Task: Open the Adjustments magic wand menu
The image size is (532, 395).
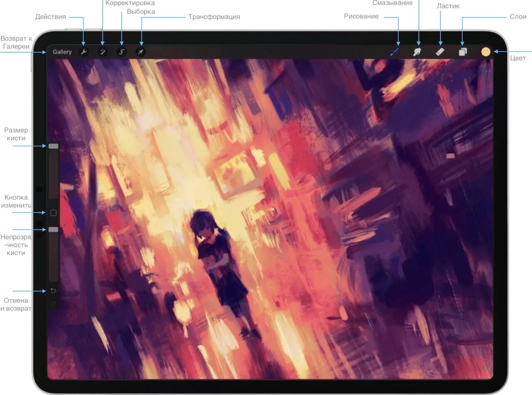Action: [x=102, y=52]
